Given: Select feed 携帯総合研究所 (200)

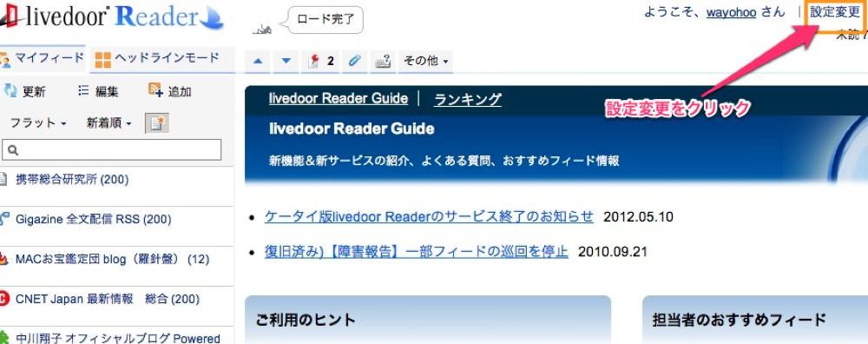Looking at the screenshot, I should [x=72, y=180].
